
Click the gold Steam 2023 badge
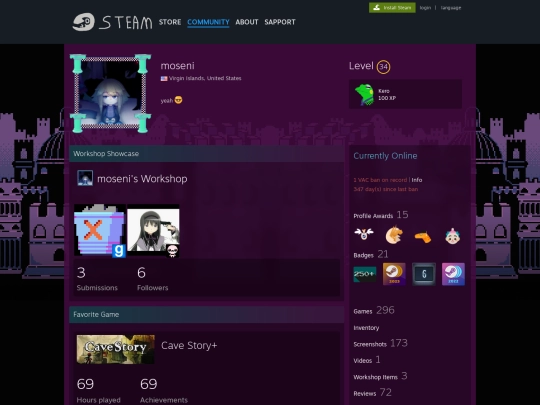pos(394,274)
